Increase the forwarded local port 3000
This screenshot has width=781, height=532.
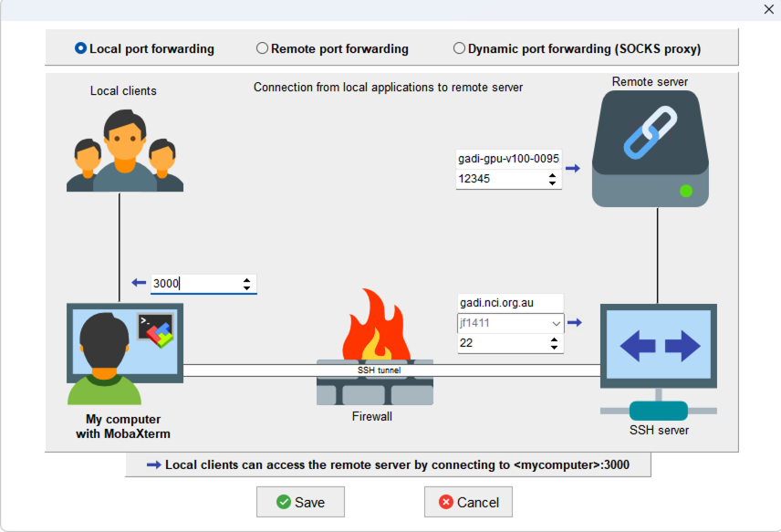tap(247, 279)
